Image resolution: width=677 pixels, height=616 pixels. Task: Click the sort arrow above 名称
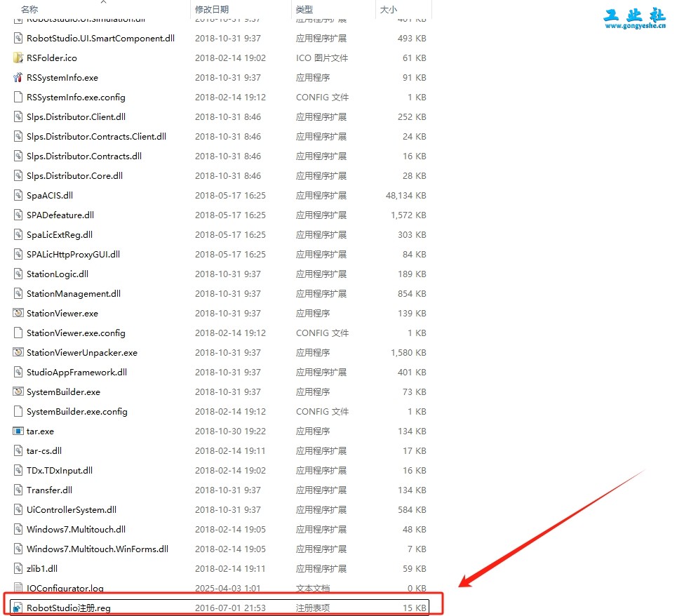[x=103, y=2]
